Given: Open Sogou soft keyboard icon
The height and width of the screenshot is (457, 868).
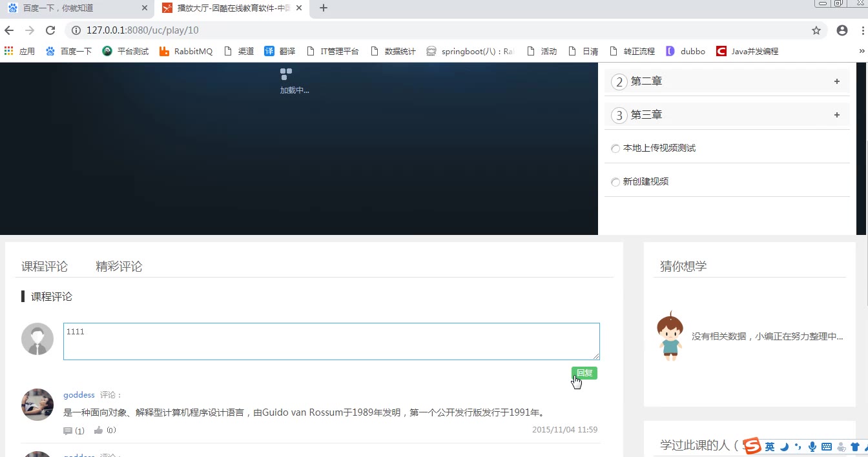Looking at the screenshot, I should click(827, 447).
